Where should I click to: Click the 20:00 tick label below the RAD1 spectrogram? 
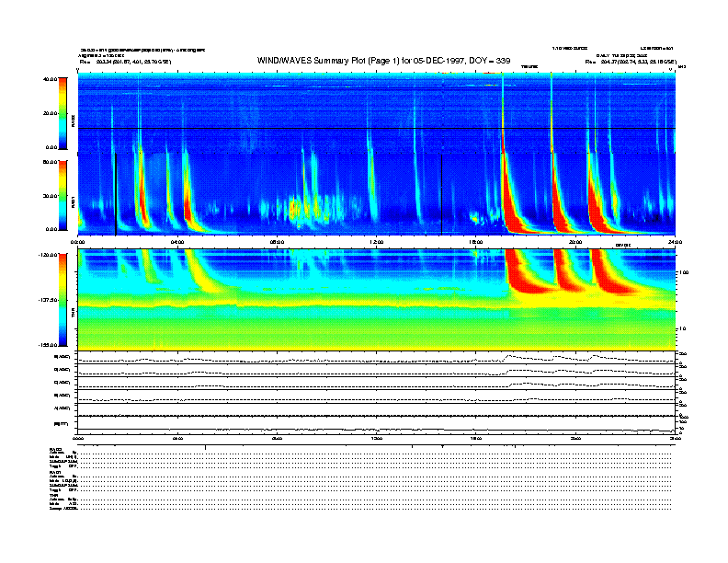point(575,242)
